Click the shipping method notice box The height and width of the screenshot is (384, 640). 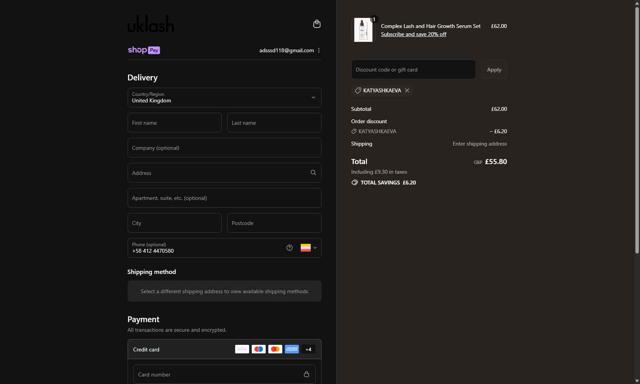click(224, 291)
